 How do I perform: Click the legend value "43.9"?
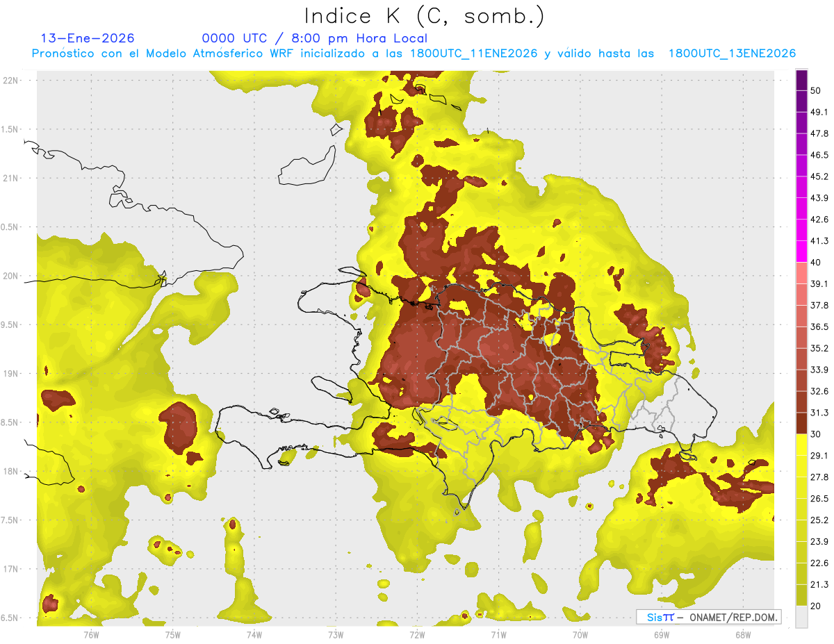pyautogui.click(x=819, y=198)
